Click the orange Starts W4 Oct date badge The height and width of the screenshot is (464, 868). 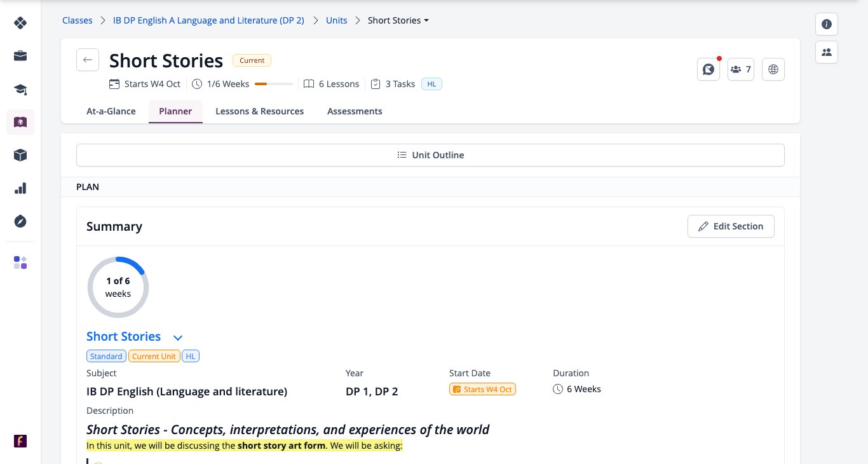click(482, 389)
